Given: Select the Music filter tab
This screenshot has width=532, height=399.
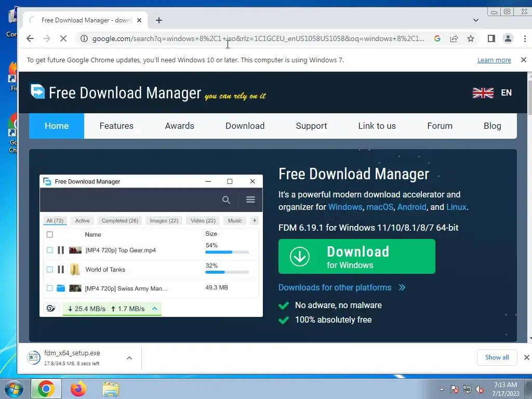Looking at the screenshot, I should point(235,220).
